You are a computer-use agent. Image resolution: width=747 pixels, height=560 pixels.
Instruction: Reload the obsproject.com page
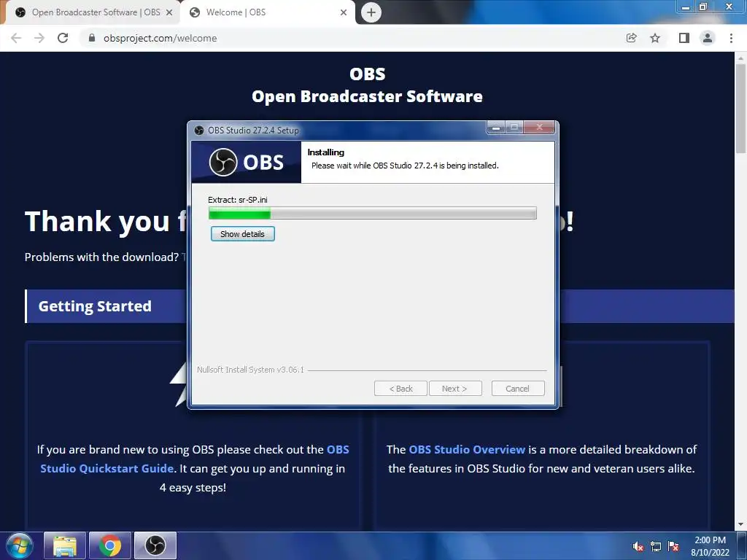coord(63,38)
